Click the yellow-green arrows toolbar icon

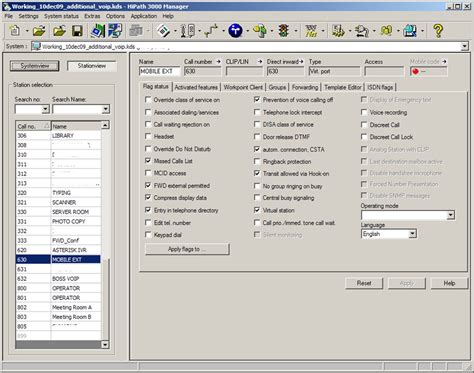[260, 31]
